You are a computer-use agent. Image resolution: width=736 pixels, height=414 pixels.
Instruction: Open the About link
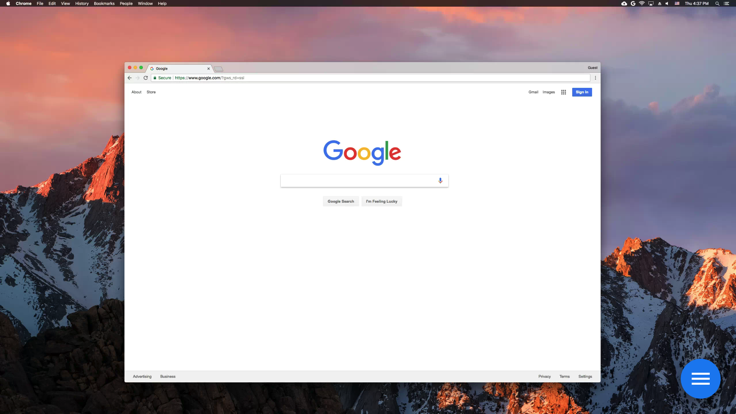tap(136, 92)
